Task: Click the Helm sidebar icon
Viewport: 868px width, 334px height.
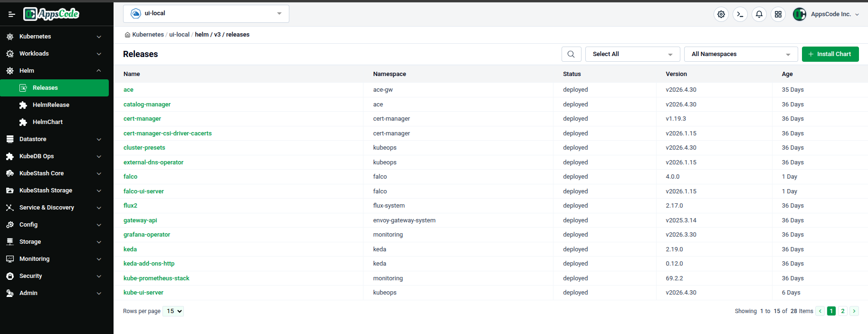Action: coord(10,71)
